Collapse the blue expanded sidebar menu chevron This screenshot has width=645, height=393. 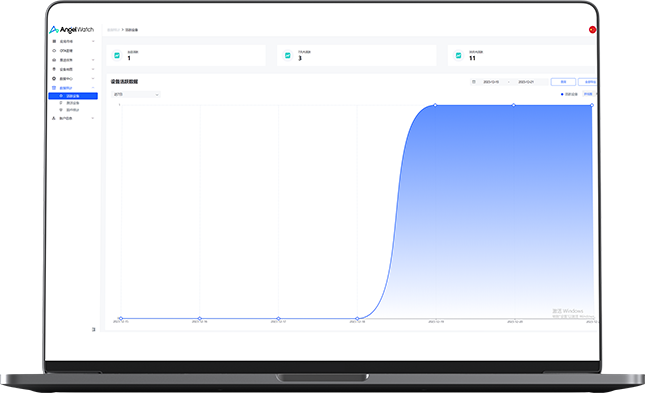tap(93, 88)
